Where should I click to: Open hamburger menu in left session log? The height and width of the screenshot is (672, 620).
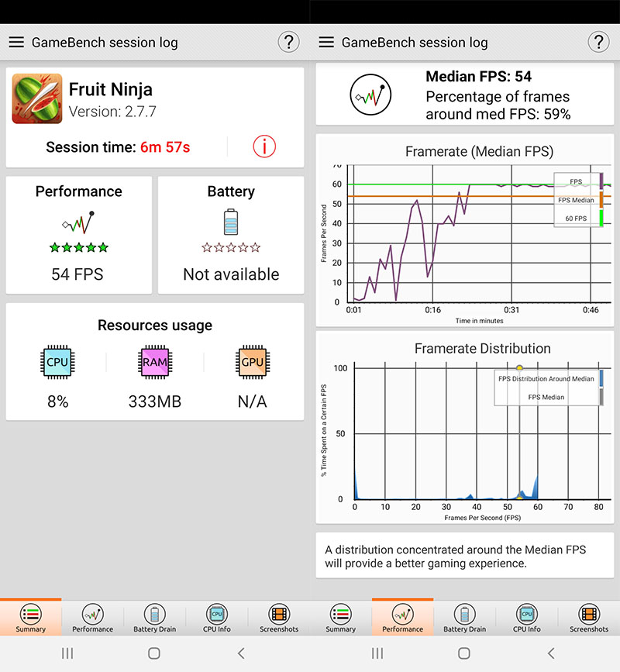coord(17,42)
